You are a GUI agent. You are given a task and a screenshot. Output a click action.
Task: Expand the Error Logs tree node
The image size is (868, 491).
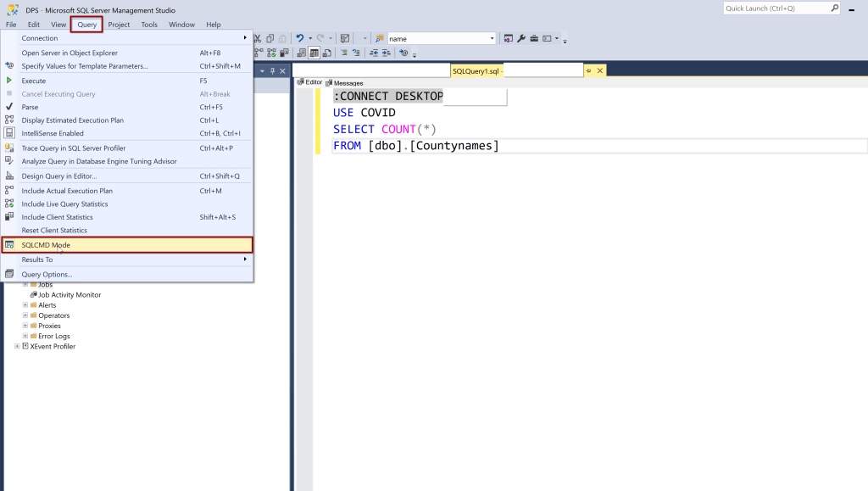click(25, 336)
